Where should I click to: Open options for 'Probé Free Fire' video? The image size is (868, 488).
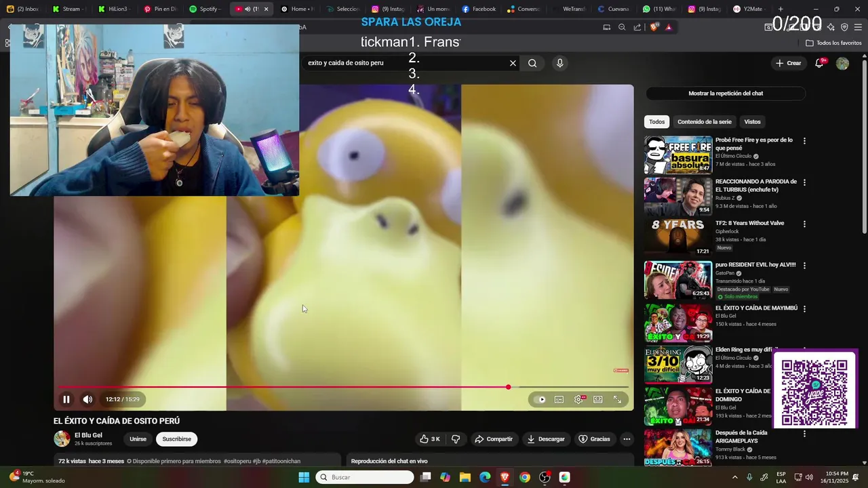tap(804, 141)
